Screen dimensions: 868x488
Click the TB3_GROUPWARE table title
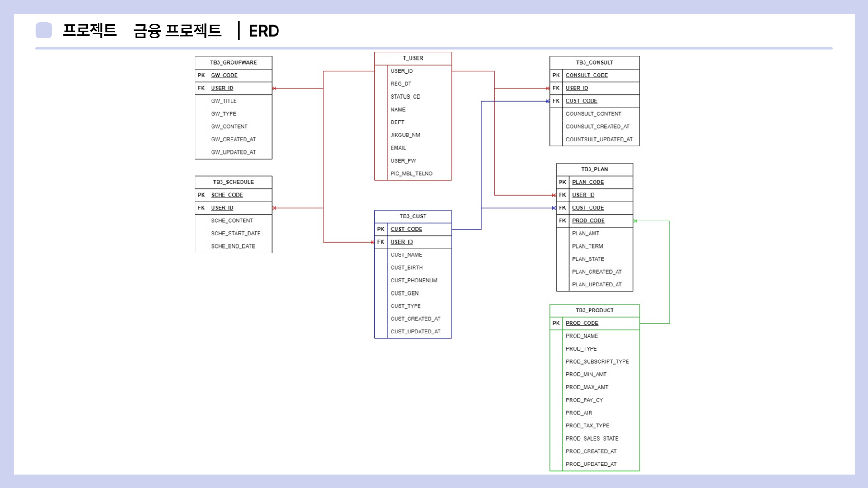pos(233,62)
